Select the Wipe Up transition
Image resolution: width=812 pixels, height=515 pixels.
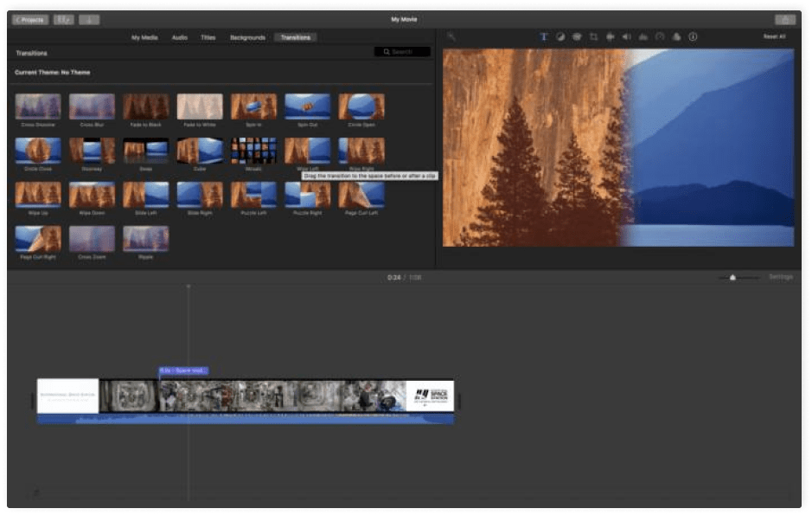pos(38,195)
